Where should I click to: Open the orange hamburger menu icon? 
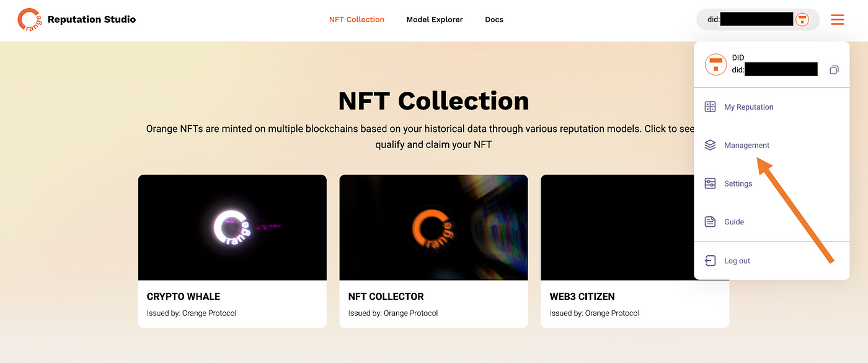837,20
